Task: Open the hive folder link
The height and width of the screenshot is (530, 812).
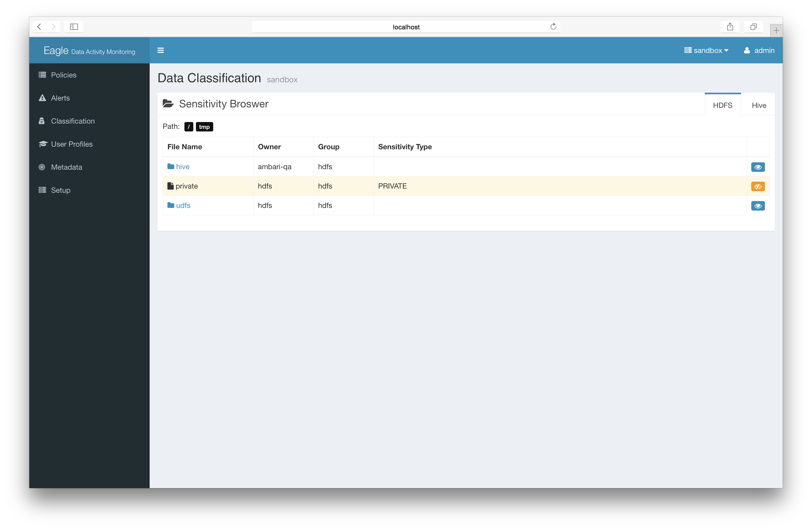Action: [183, 167]
